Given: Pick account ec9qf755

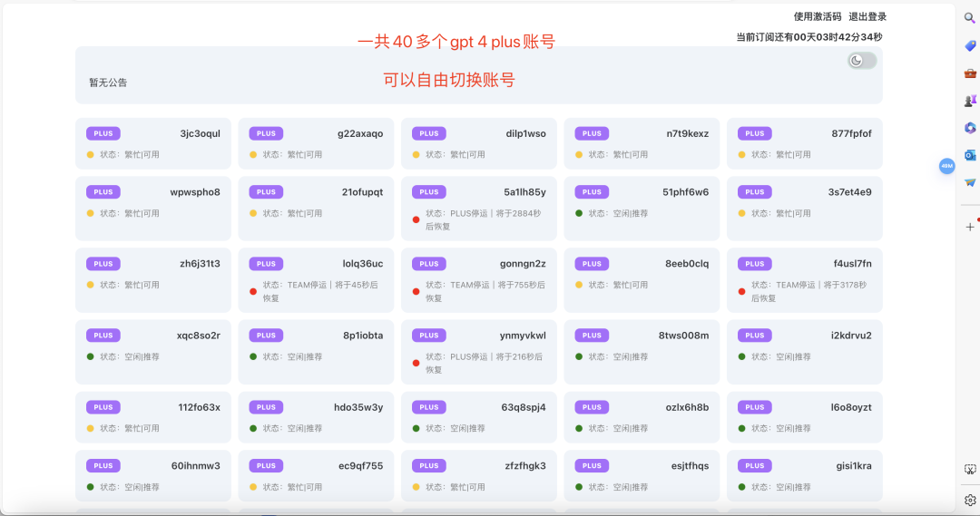Looking at the screenshot, I should pos(317,476).
